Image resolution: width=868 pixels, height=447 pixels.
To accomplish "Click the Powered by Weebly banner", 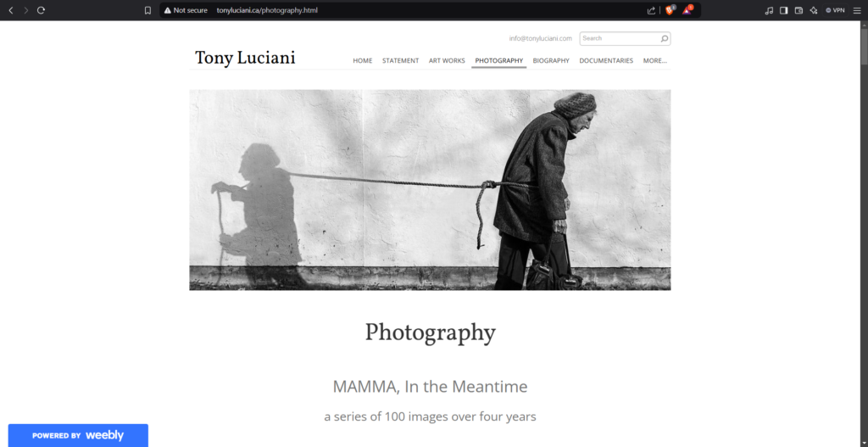I will (x=78, y=435).
